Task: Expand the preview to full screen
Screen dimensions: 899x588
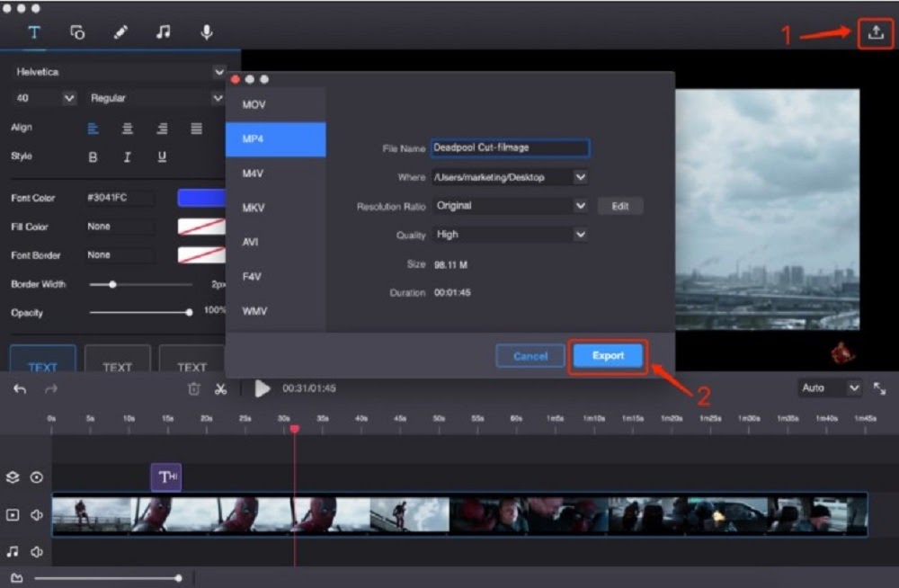Action: point(879,388)
